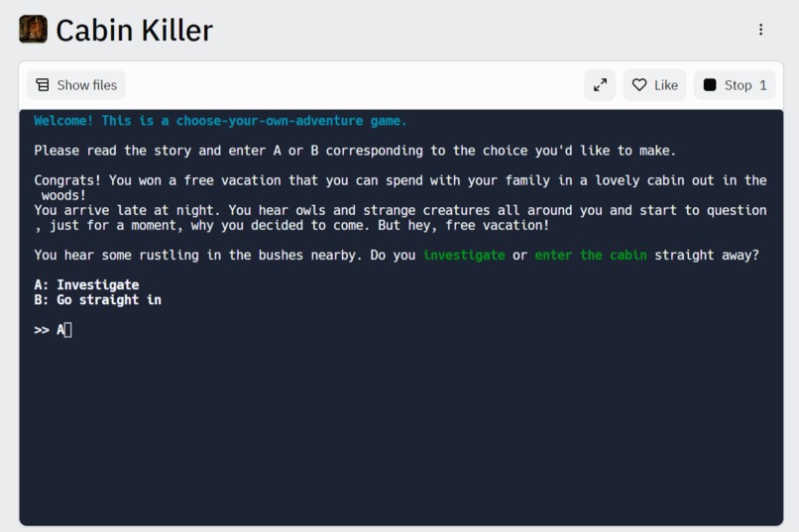The image size is (799, 532).
Task: Click the 'A: Investigate' option line
Action: pos(86,285)
